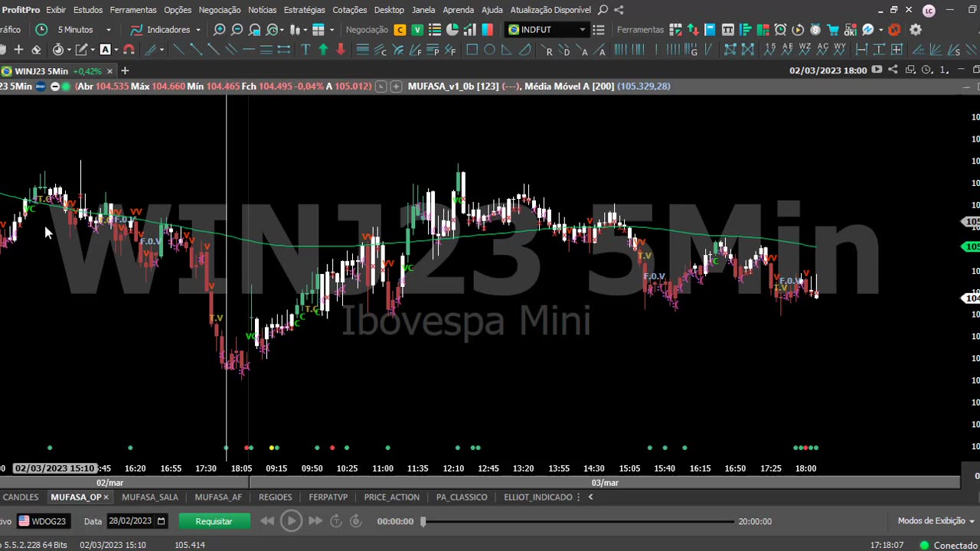Activate the magnet snap tool
The image size is (980, 551).
[129, 50]
